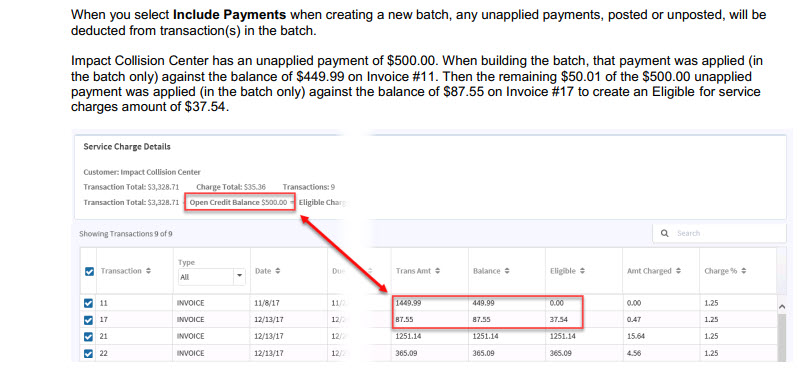The width and height of the screenshot is (809, 385).
Task: Toggle the select-all transactions header checkbox
Action: [89, 271]
